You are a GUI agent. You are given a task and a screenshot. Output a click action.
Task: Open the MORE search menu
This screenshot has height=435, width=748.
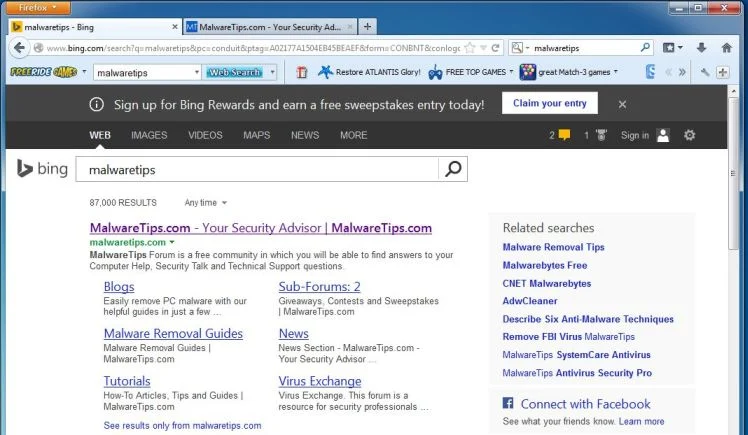click(353, 135)
